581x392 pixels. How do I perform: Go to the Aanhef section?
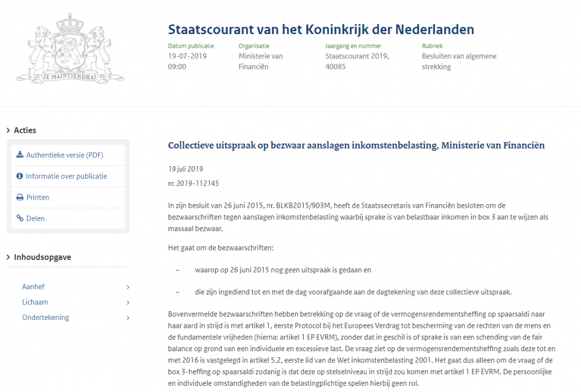pyautogui.click(x=33, y=287)
